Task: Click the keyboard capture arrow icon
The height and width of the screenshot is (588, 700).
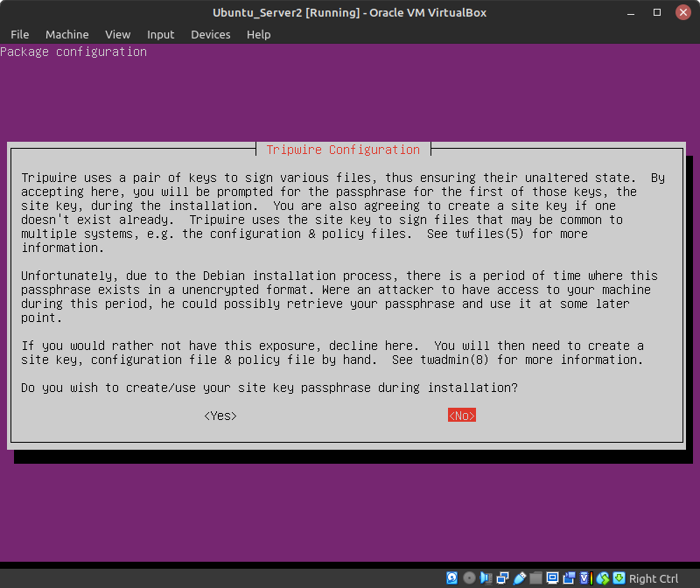Action: coord(619,578)
